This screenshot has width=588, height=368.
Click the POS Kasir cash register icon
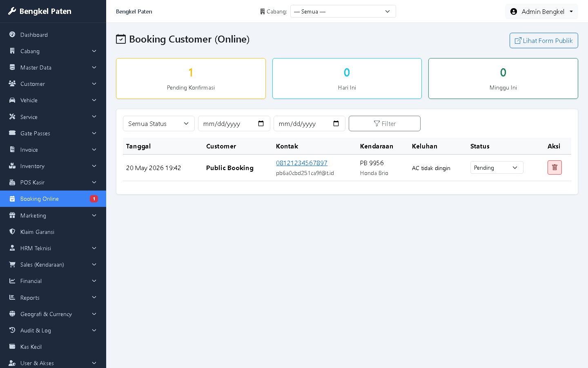(x=12, y=182)
